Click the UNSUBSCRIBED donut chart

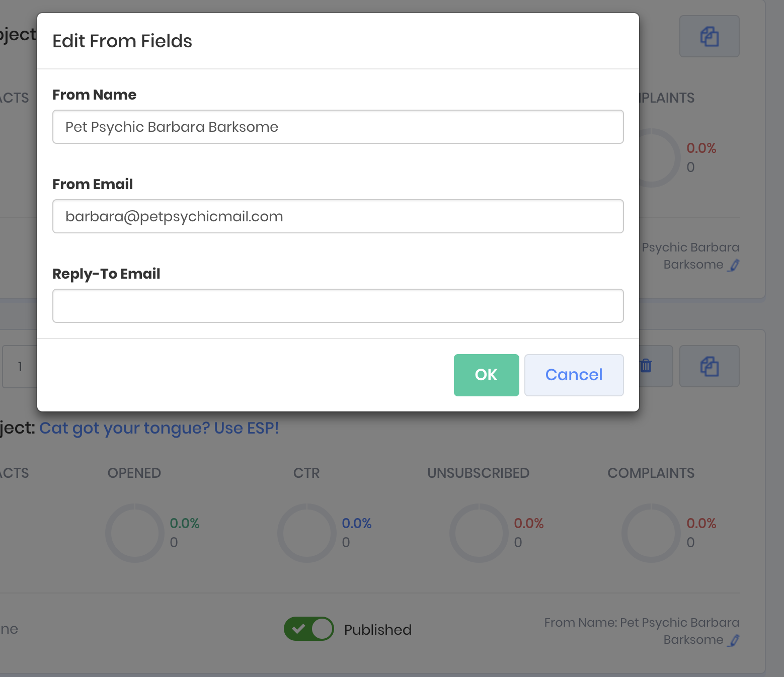coord(479,533)
